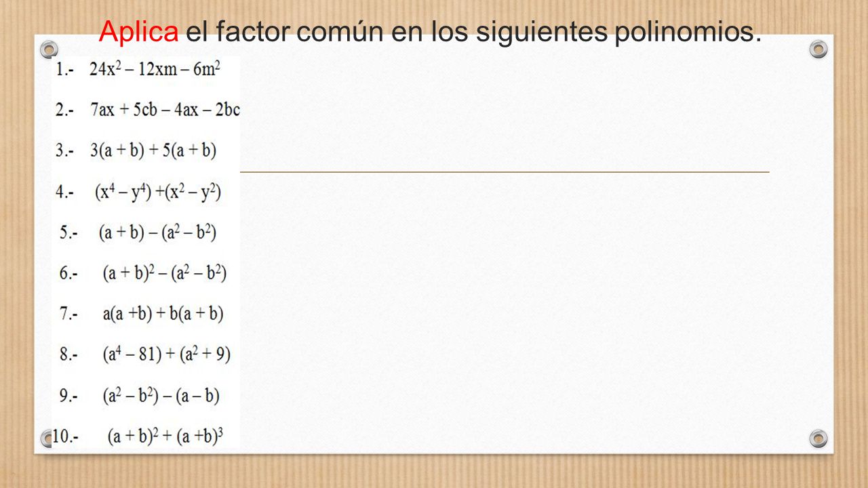Click exercise 2: 7ax + 5cb – 4ax – 2bc
Screen dimensions: 868x488
pos(165,109)
